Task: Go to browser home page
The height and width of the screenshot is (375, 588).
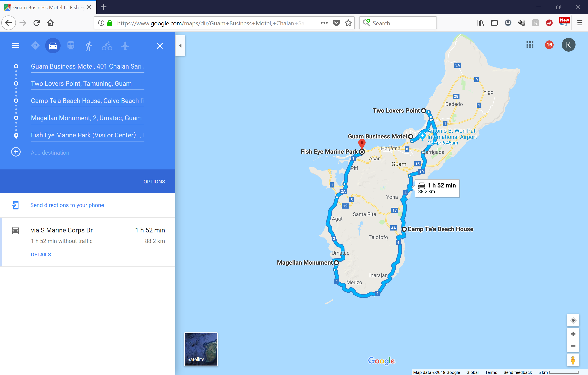Action: point(50,23)
